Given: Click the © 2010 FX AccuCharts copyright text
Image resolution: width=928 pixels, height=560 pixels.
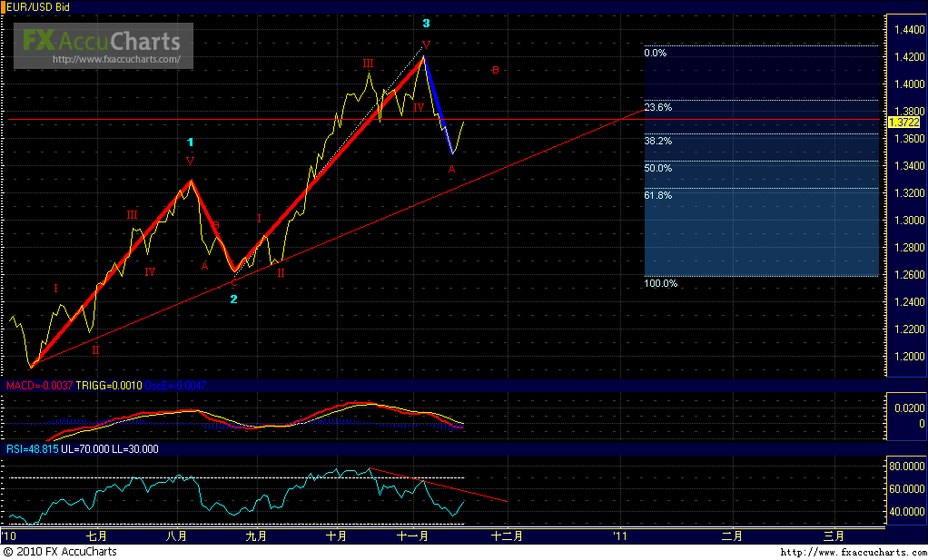Looking at the screenshot, I should click(x=59, y=552).
